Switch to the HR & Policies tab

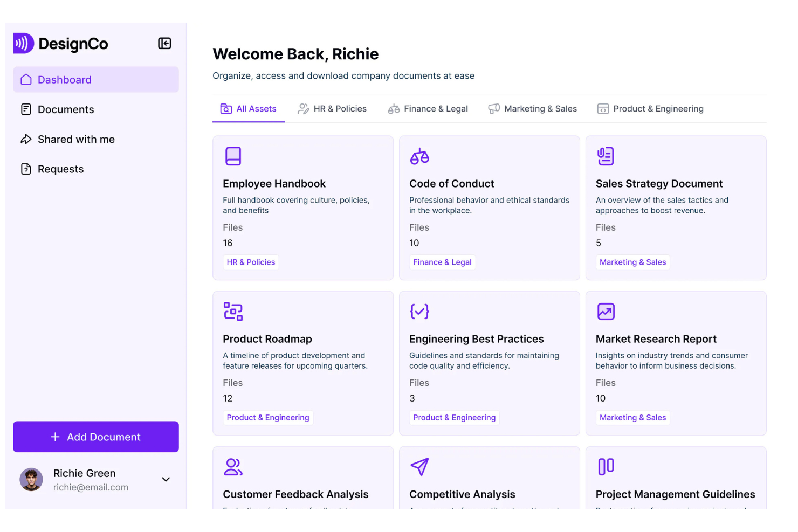point(332,109)
